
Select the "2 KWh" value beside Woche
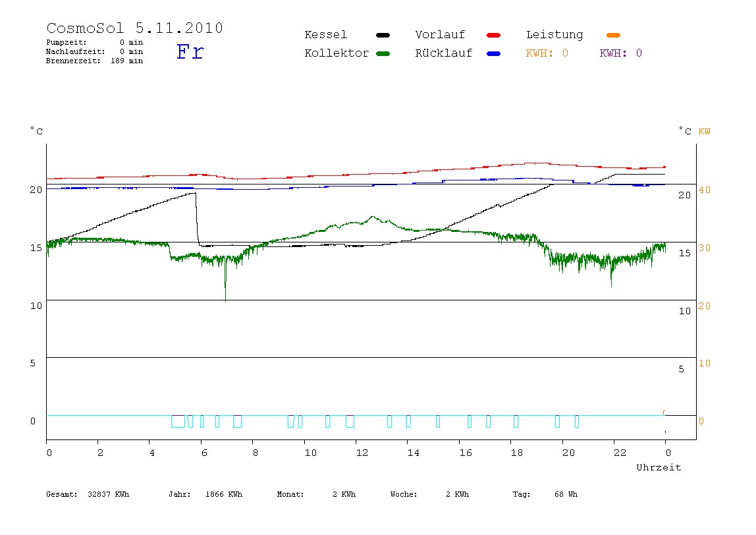click(x=458, y=494)
